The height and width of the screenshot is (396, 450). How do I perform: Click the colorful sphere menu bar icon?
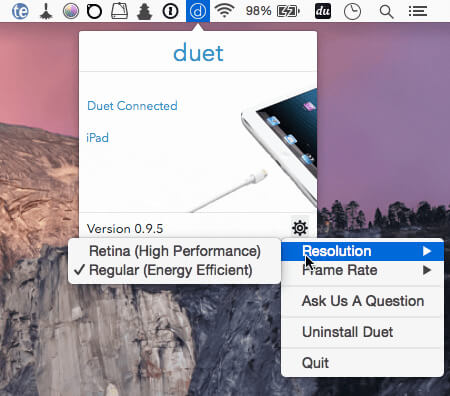point(71,11)
